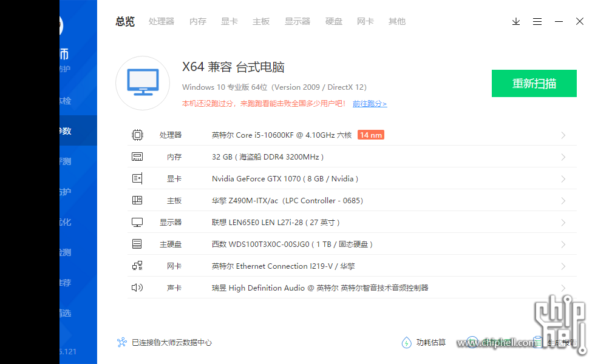The height and width of the screenshot is (364, 595).
Task: Select the 总览 overview tab
Action: 125,22
